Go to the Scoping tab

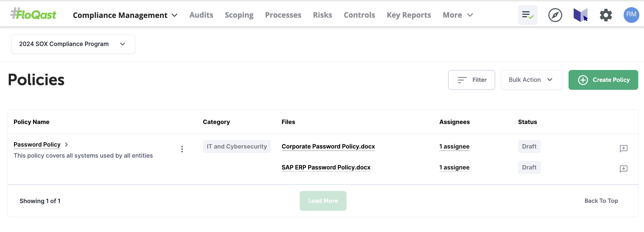tap(239, 15)
